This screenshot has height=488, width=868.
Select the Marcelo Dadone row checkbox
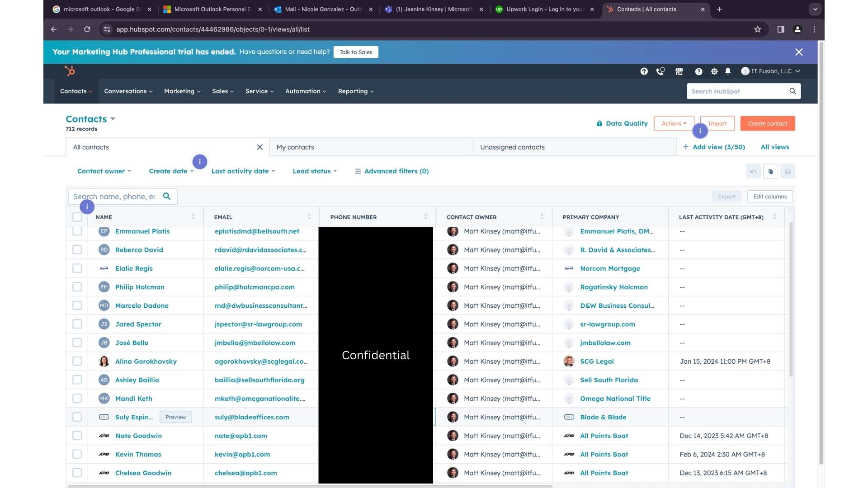pyautogui.click(x=77, y=305)
